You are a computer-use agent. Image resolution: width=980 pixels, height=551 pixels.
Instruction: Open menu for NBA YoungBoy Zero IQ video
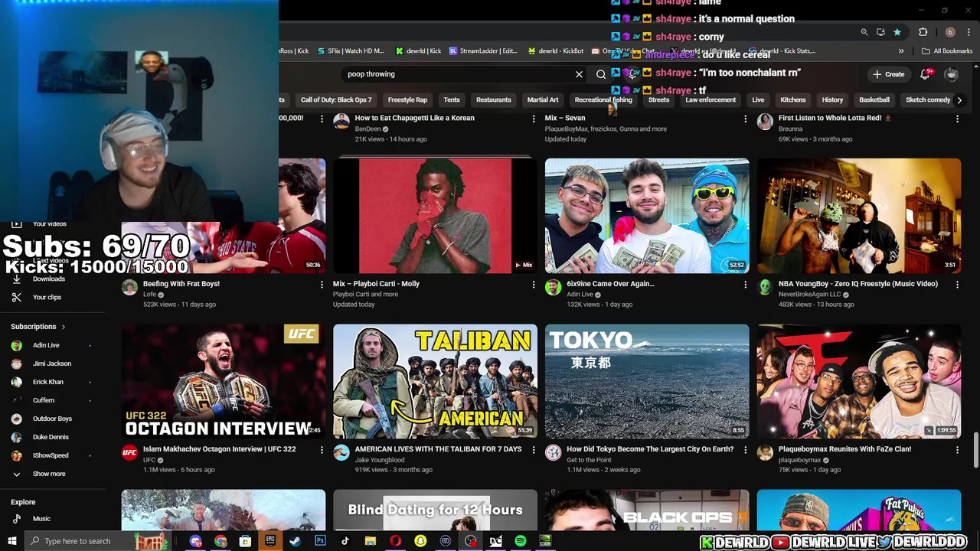pyautogui.click(x=957, y=284)
